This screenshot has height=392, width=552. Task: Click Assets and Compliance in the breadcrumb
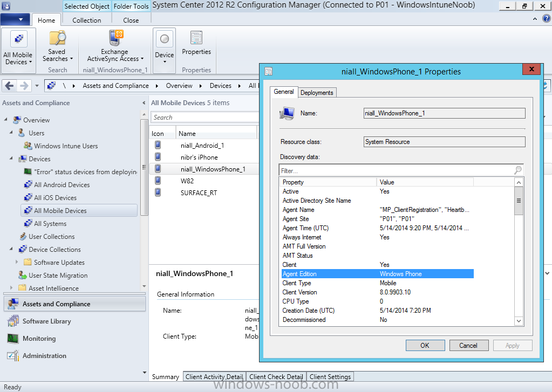tap(115, 86)
